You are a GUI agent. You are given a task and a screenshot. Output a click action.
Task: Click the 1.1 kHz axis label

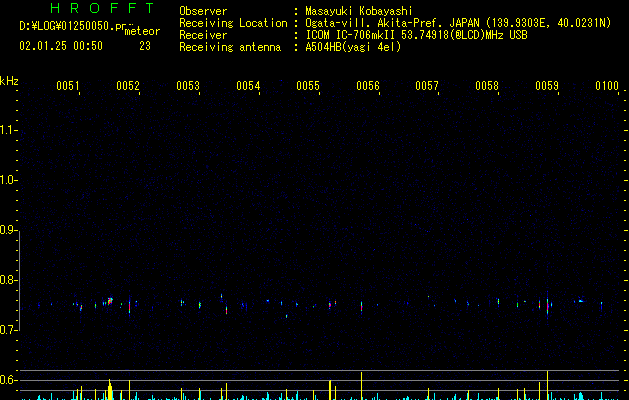(x=9, y=130)
